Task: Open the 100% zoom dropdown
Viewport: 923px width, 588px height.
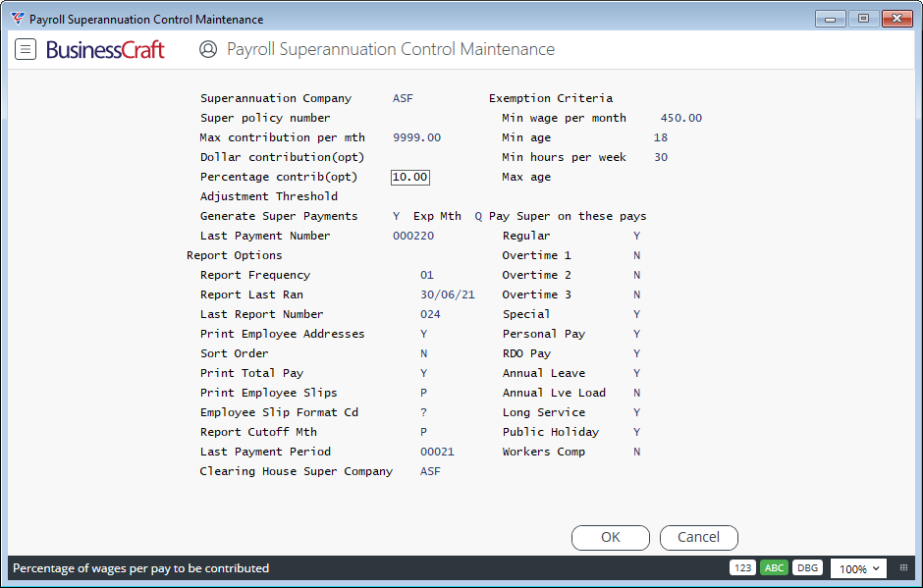Action: point(859,568)
